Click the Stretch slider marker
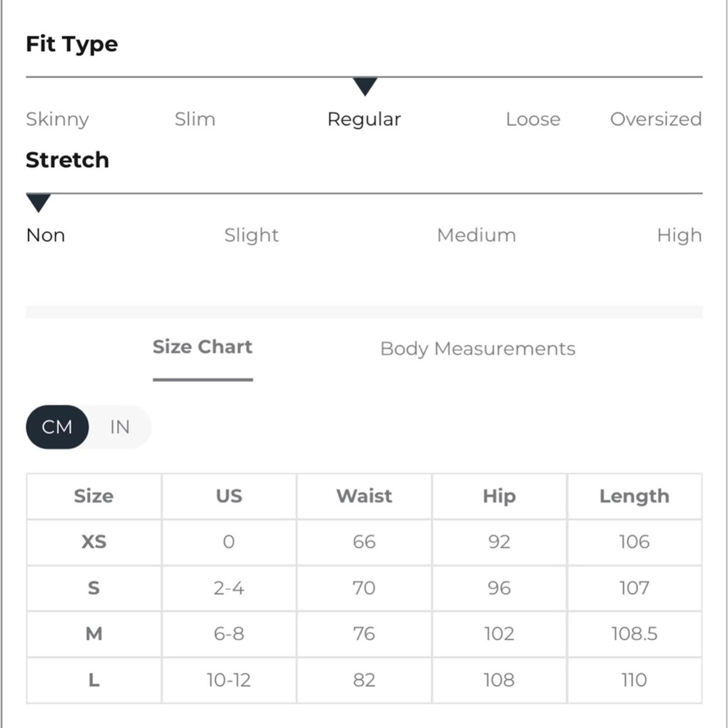This screenshot has height=728, width=728. pyautogui.click(x=39, y=203)
